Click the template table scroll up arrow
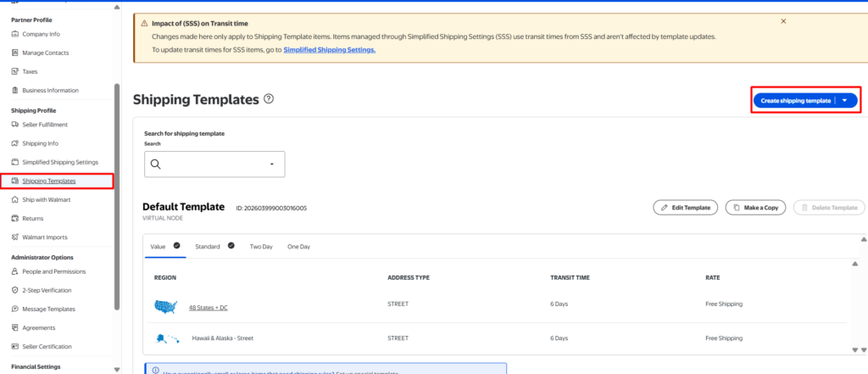This screenshot has height=374, width=868. (854, 264)
